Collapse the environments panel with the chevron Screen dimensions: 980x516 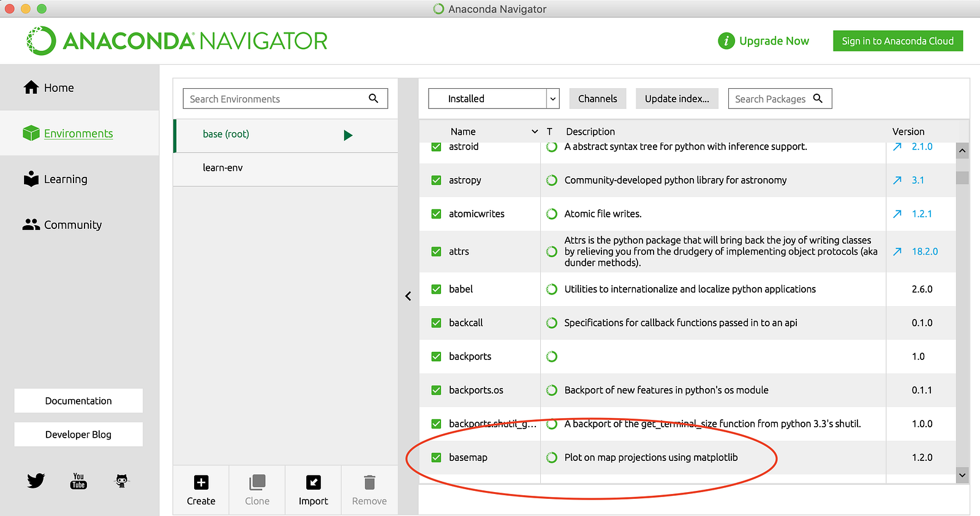pos(408,296)
